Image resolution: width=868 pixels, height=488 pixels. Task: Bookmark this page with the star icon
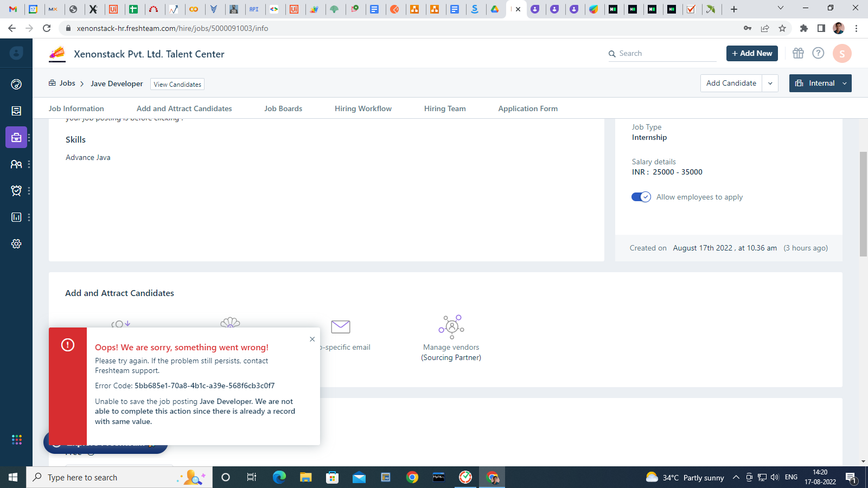pos(782,28)
